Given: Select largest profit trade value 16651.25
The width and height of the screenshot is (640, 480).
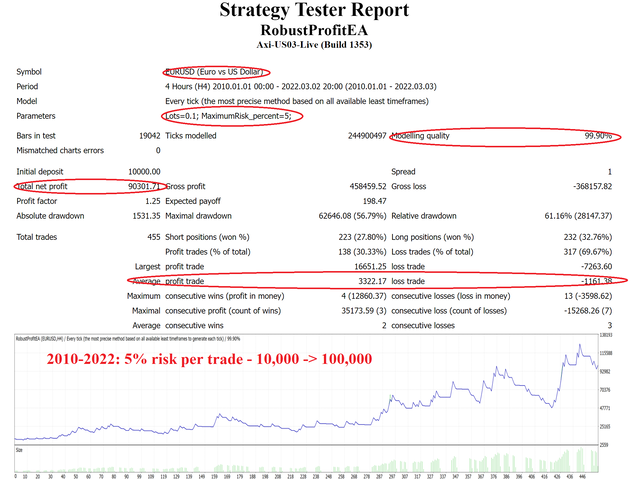Looking at the screenshot, I should tap(370, 266).
